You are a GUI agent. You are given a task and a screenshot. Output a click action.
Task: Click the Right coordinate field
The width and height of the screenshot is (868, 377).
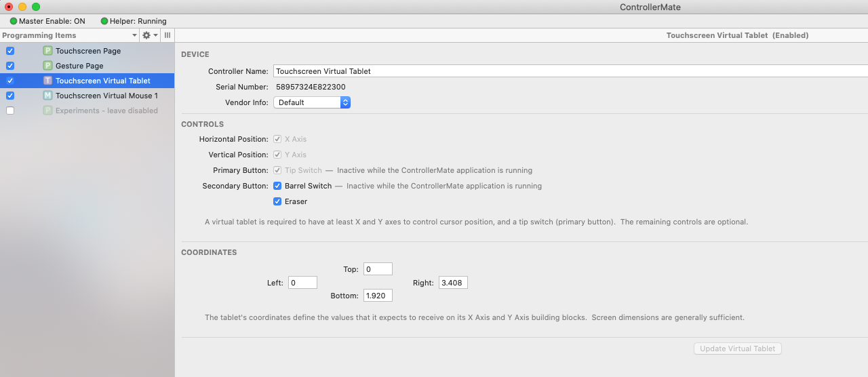coord(453,283)
